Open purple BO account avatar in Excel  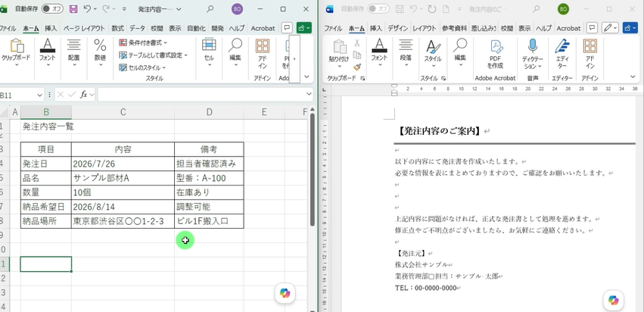(237, 9)
